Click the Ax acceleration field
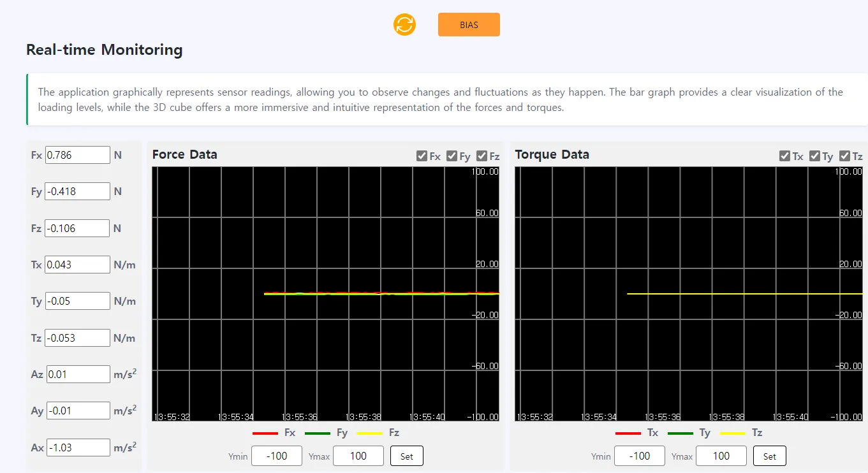868x473 pixels. [78, 448]
